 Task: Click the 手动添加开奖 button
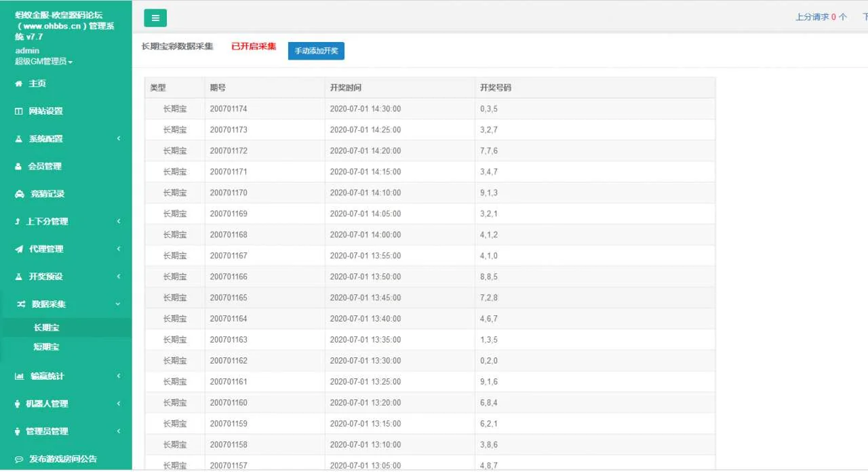pyautogui.click(x=316, y=52)
